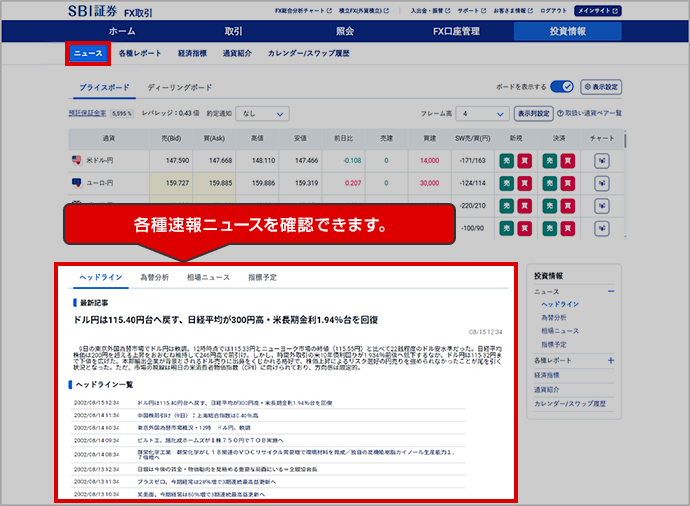Click settlement sell button in -100/90 row
The height and width of the screenshot is (506, 690).
click(550, 228)
